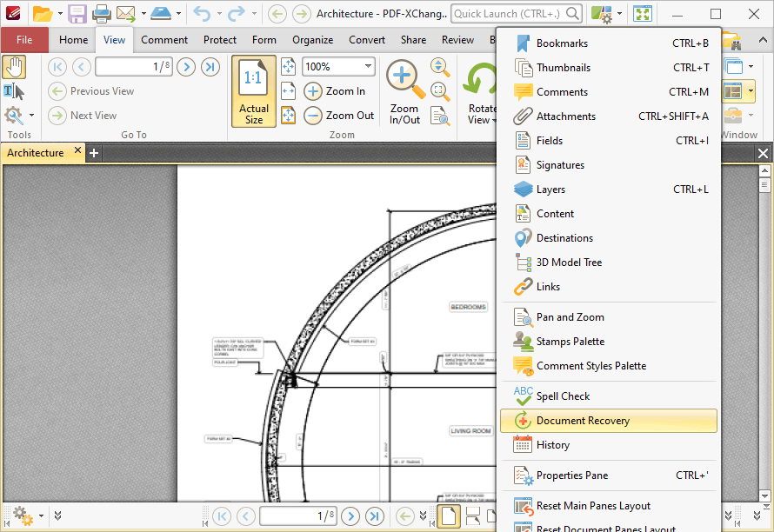Click the Undo arrow icon
Image resolution: width=774 pixels, height=532 pixels.
(x=202, y=14)
